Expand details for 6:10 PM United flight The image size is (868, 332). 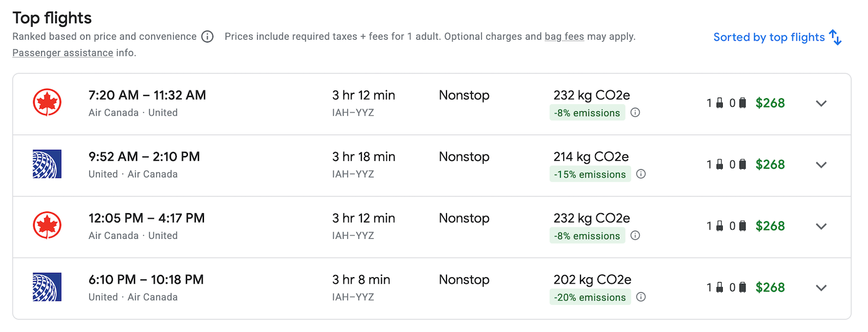pyautogui.click(x=821, y=288)
